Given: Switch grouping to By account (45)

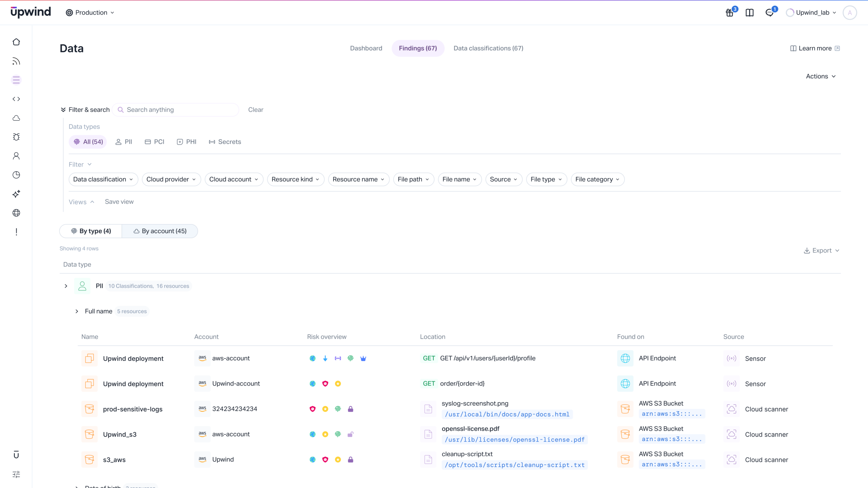Looking at the screenshot, I should pos(160,231).
